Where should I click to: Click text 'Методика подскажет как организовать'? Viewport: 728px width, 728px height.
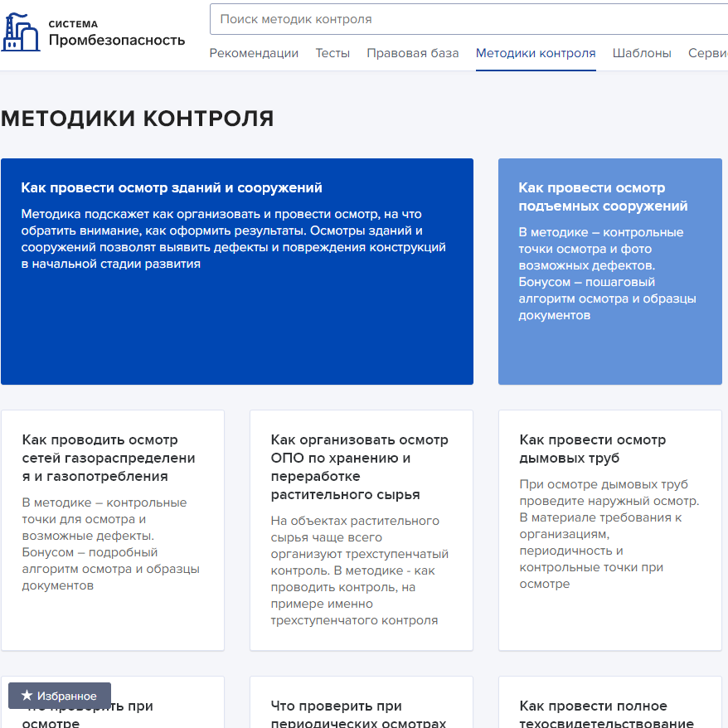pyautogui.click(x=234, y=239)
